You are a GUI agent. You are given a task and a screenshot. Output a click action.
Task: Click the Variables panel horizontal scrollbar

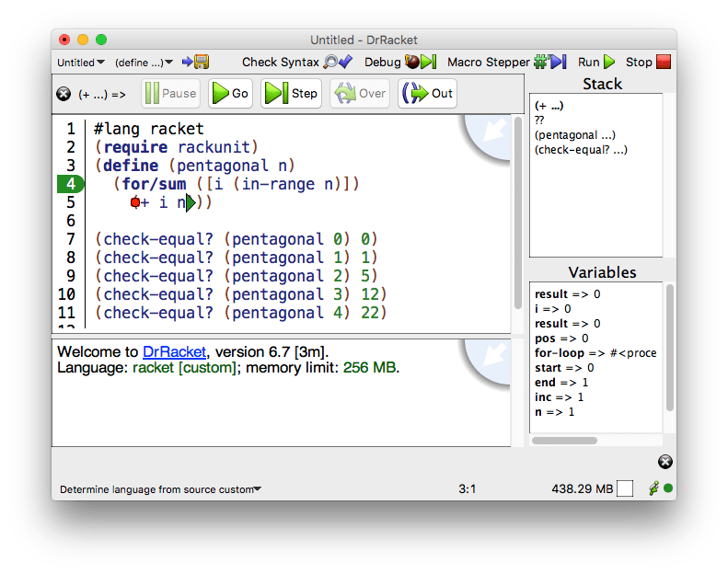(x=564, y=441)
